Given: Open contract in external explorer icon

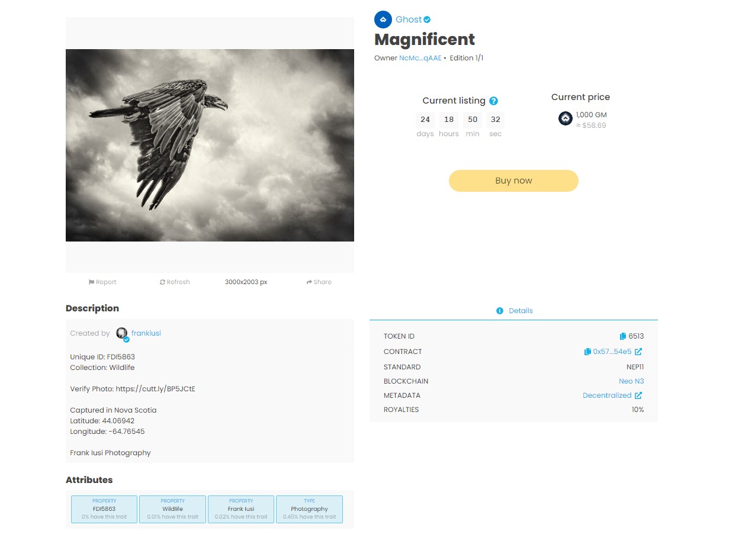Looking at the screenshot, I should pos(638,352).
